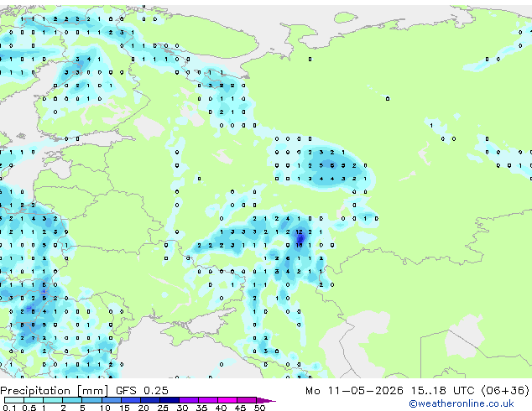Click the 30 legend scale label
Screen dimensions: 532x411
(183, 408)
